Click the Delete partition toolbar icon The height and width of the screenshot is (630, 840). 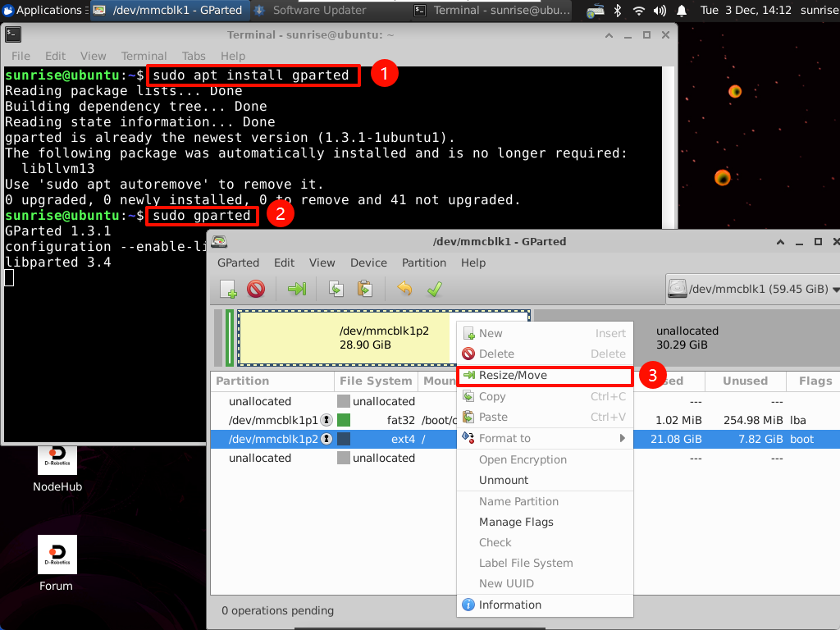256,290
